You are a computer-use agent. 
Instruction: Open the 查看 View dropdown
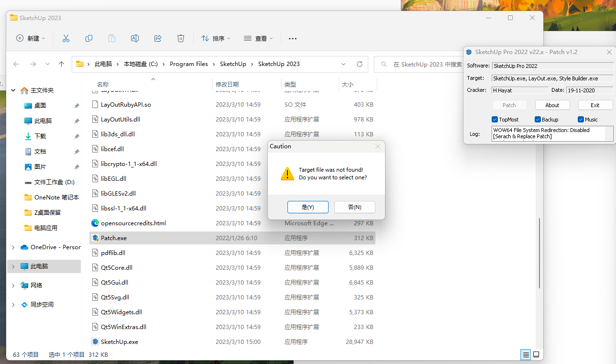[258, 38]
